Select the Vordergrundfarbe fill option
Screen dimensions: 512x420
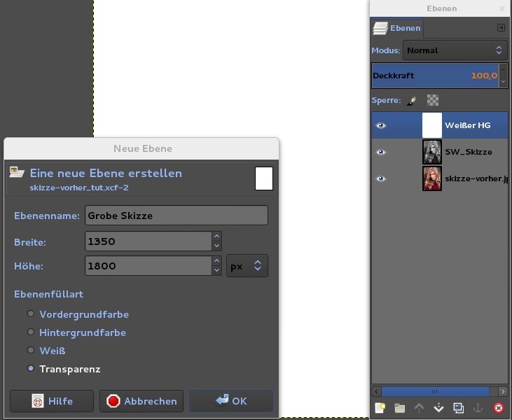(x=31, y=314)
